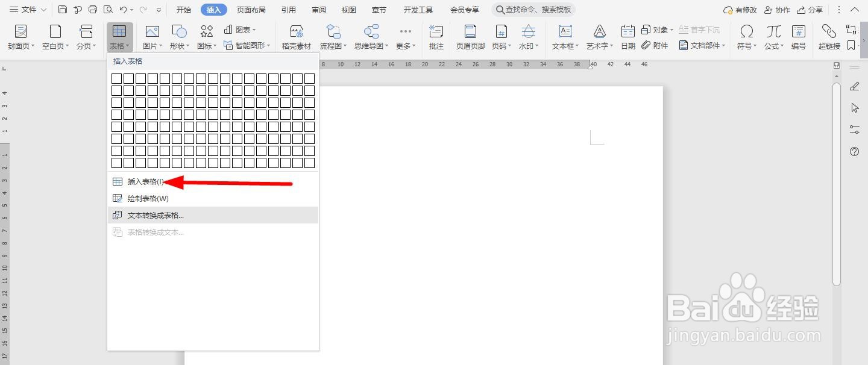
Task: Switch to the Chapter (章节) tab
Action: click(x=379, y=10)
